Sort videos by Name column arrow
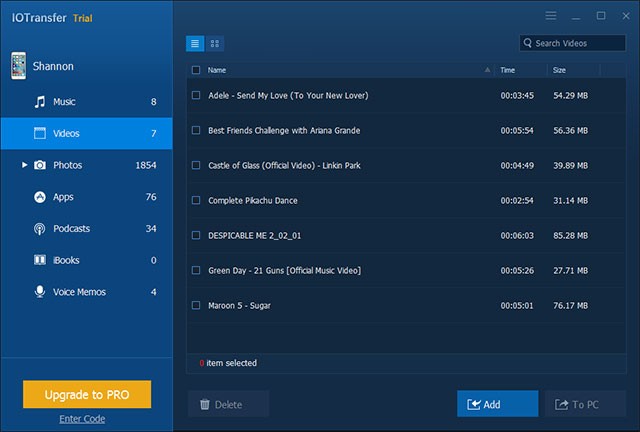Viewport: 640px width, 432px height. 487,70
